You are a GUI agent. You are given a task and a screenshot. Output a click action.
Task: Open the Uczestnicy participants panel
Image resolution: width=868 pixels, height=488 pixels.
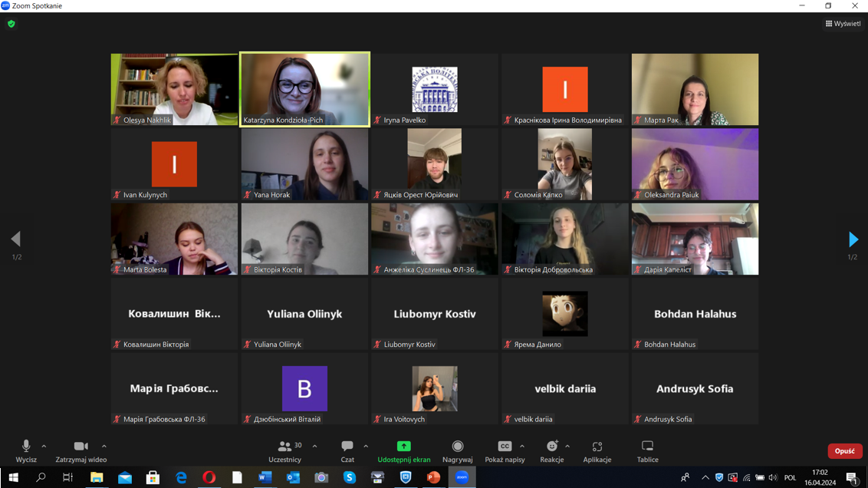(x=285, y=451)
